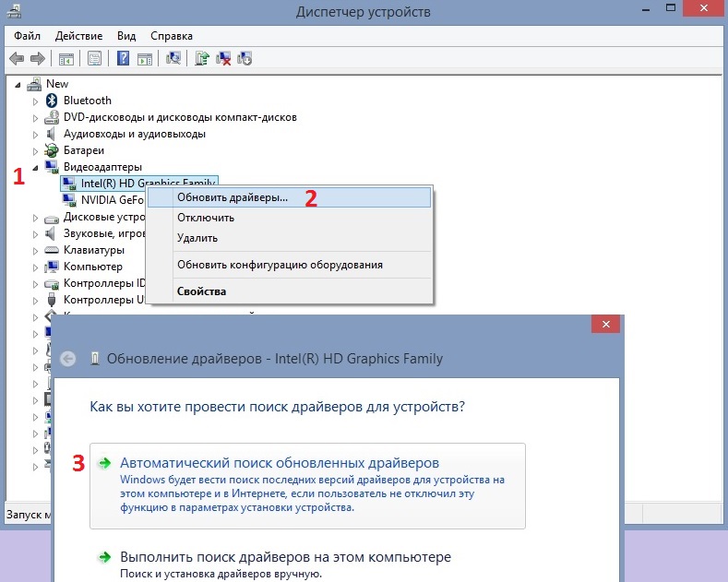Click the monitor icon next to Компьютер
This screenshot has height=582, width=728.
[52, 267]
